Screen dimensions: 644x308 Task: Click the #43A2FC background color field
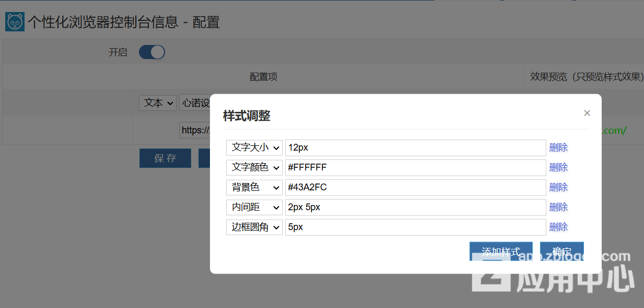pos(415,187)
